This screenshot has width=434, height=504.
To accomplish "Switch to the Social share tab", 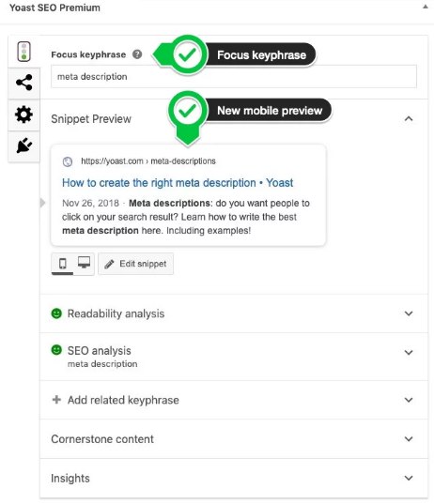I will click(23, 83).
